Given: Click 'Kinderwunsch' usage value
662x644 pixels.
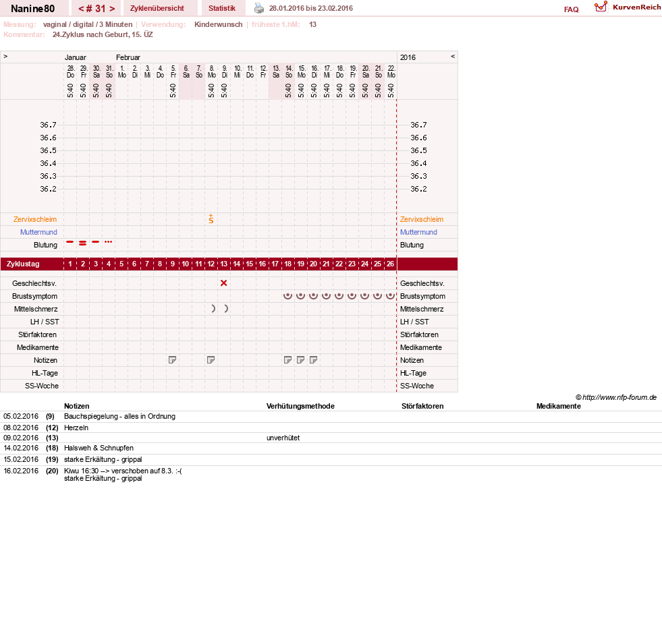Looking at the screenshot, I should [x=218, y=24].
